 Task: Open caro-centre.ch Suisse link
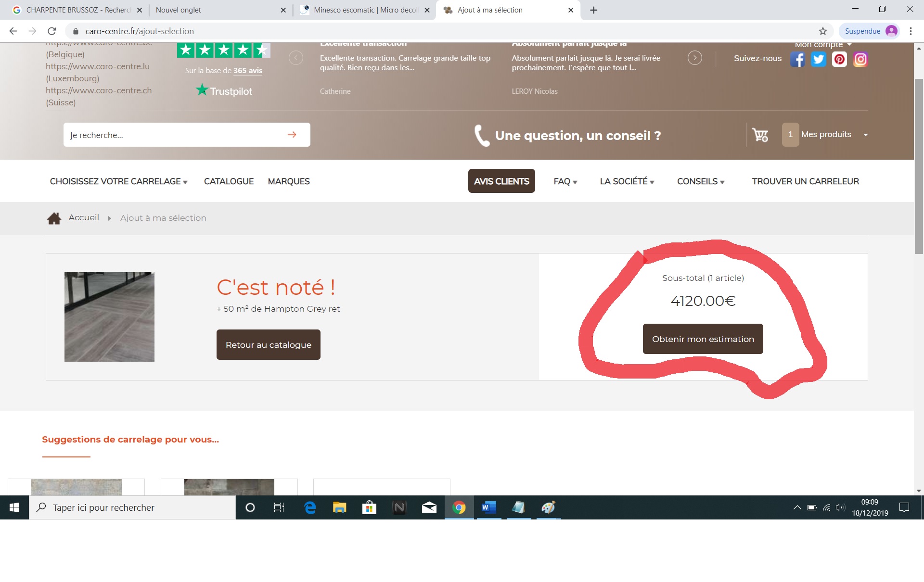[x=99, y=90]
